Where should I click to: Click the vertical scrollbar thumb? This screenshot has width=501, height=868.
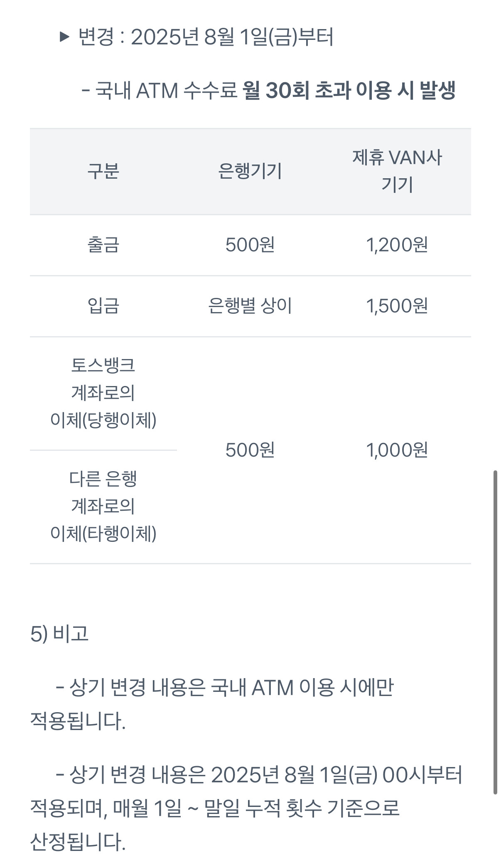(x=495, y=632)
